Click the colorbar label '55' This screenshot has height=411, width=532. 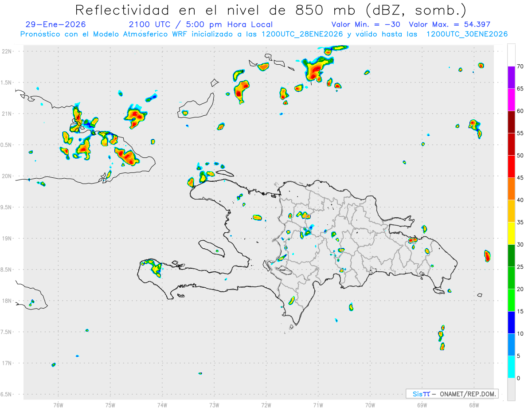[520, 133]
